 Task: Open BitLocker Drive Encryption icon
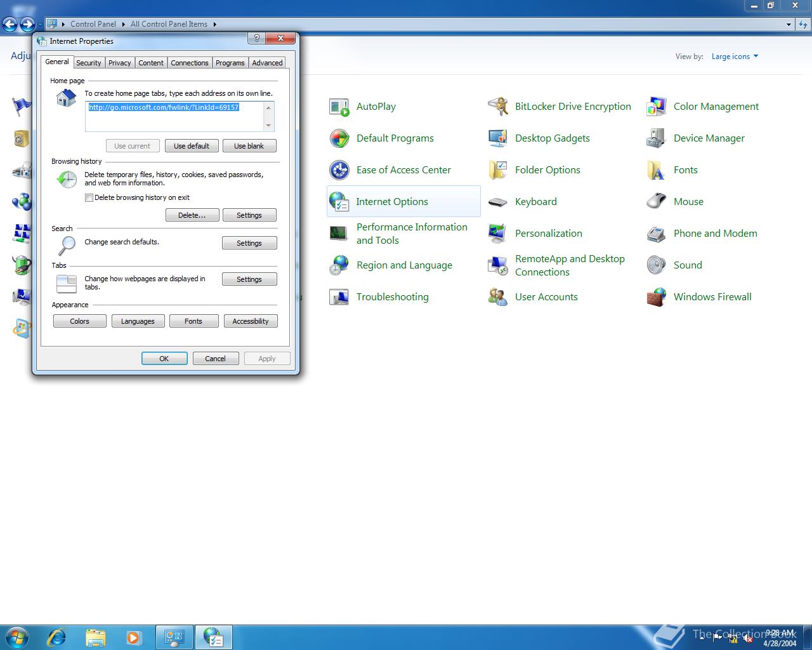(498, 107)
